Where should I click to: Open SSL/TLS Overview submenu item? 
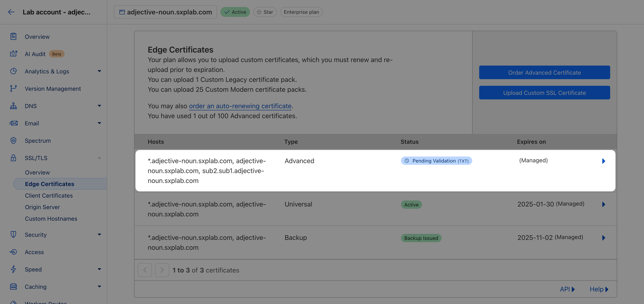[37, 172]
